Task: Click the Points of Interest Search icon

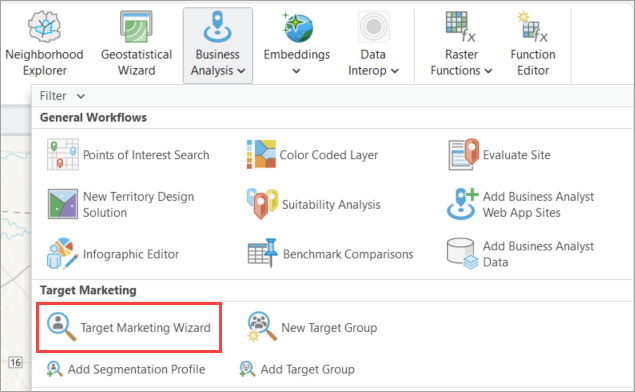Action: [63, 154]
